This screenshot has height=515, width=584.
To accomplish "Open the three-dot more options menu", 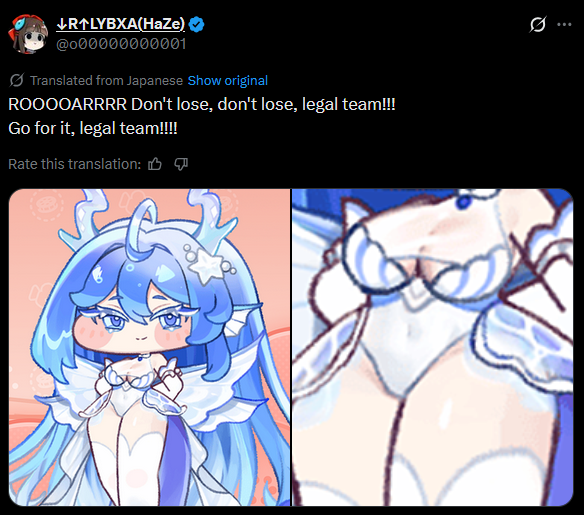I will tap(564, 25).
